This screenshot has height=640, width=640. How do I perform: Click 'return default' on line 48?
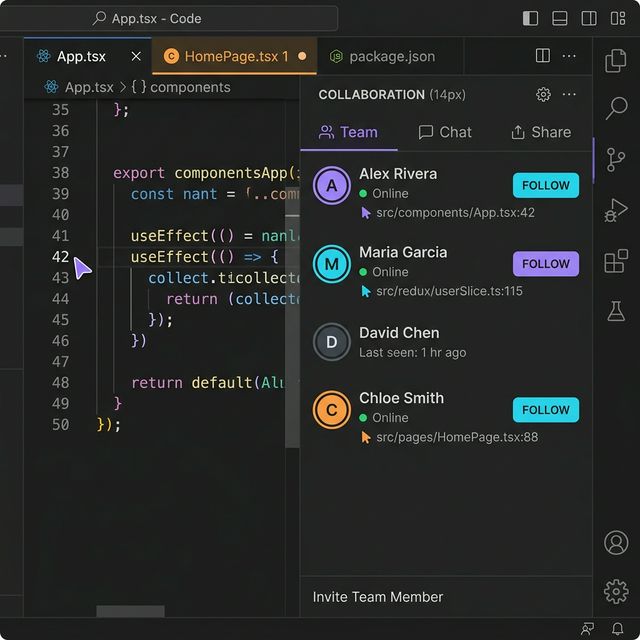click(192, 383)
